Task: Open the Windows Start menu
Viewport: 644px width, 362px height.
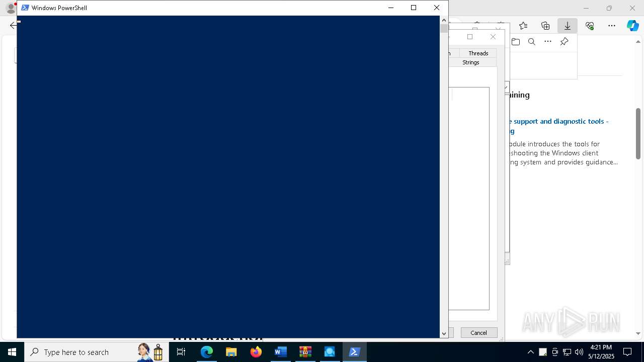Action: tap(12, 352)
